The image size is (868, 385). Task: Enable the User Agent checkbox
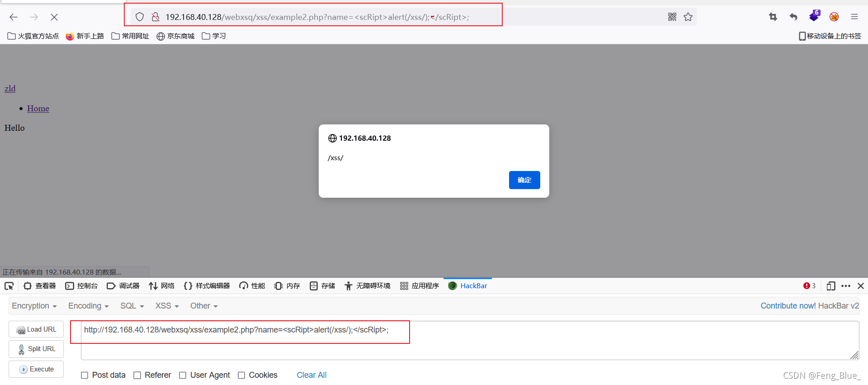[183, 375]
